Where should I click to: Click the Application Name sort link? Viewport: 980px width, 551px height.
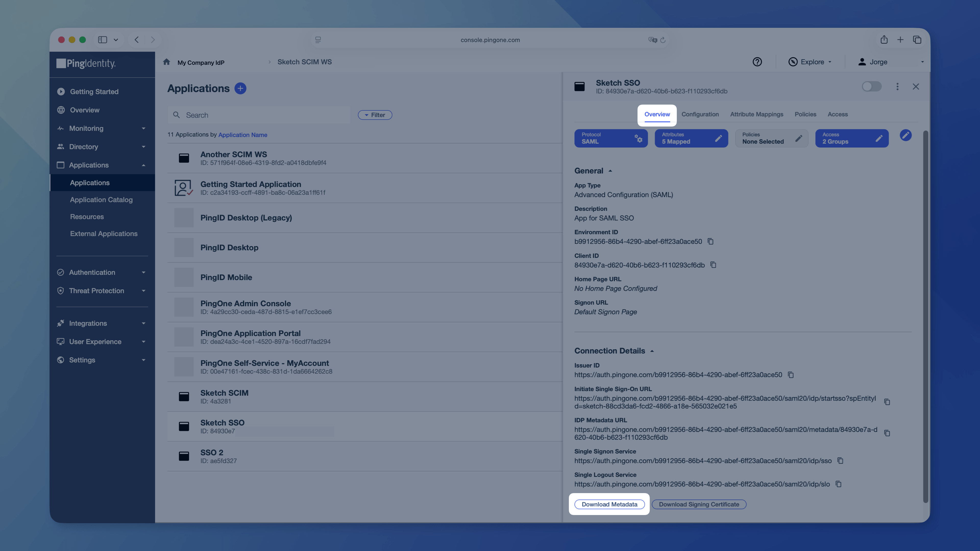tap(243, 135)
